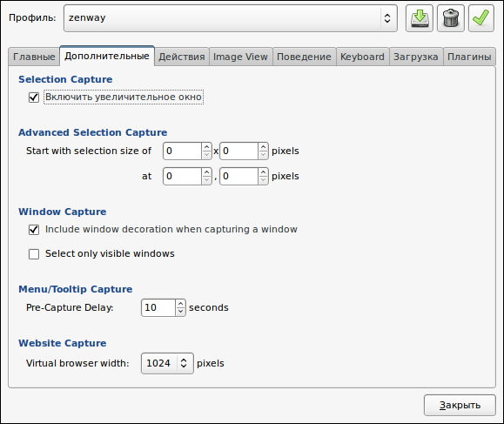Click the 'Virtual browser width:' label
504x424 pixels.
[77, 363]
